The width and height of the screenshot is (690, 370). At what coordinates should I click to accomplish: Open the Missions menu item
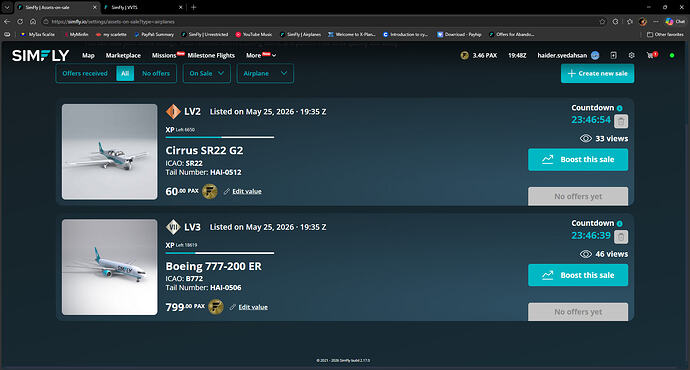164,55
